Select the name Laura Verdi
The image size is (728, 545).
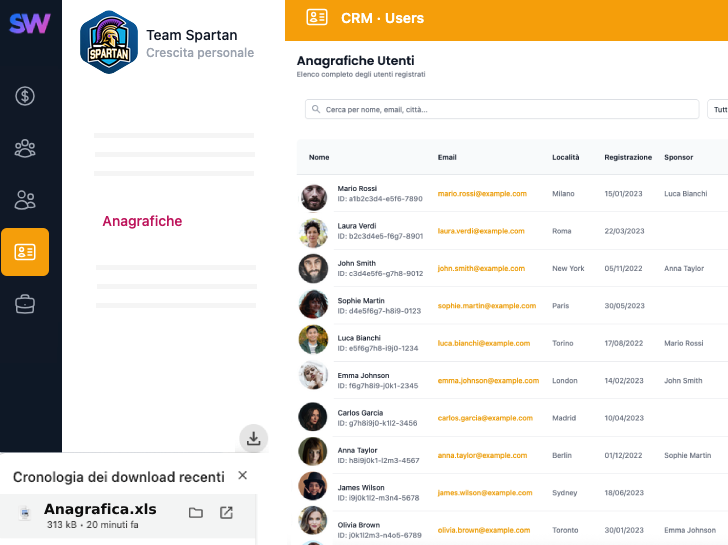pos(357,226)
